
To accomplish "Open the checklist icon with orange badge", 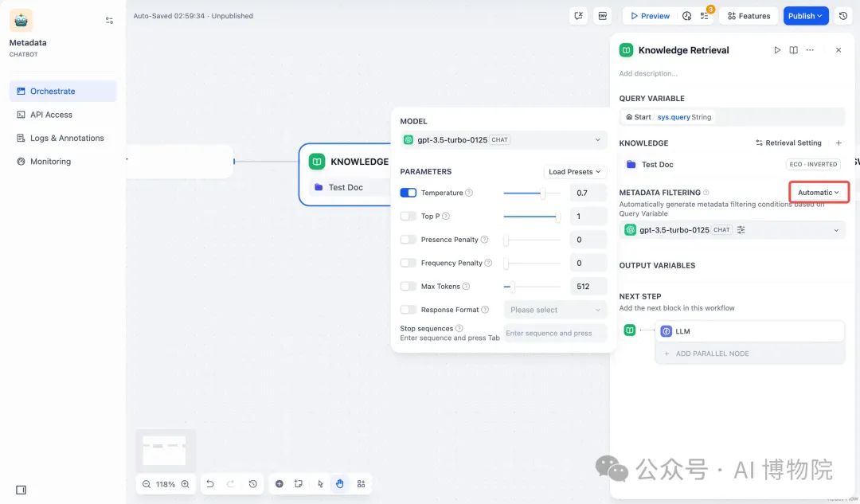I will [x=705, y=16].
